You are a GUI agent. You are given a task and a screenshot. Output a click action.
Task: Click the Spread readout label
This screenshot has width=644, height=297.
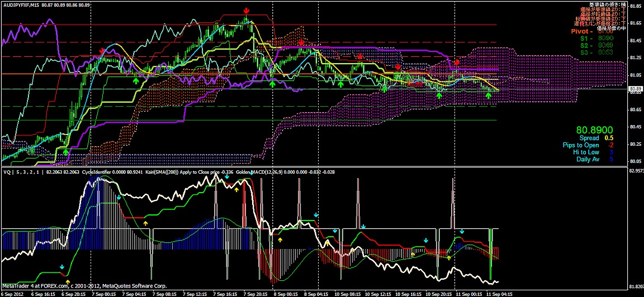(x=589, y=138)
